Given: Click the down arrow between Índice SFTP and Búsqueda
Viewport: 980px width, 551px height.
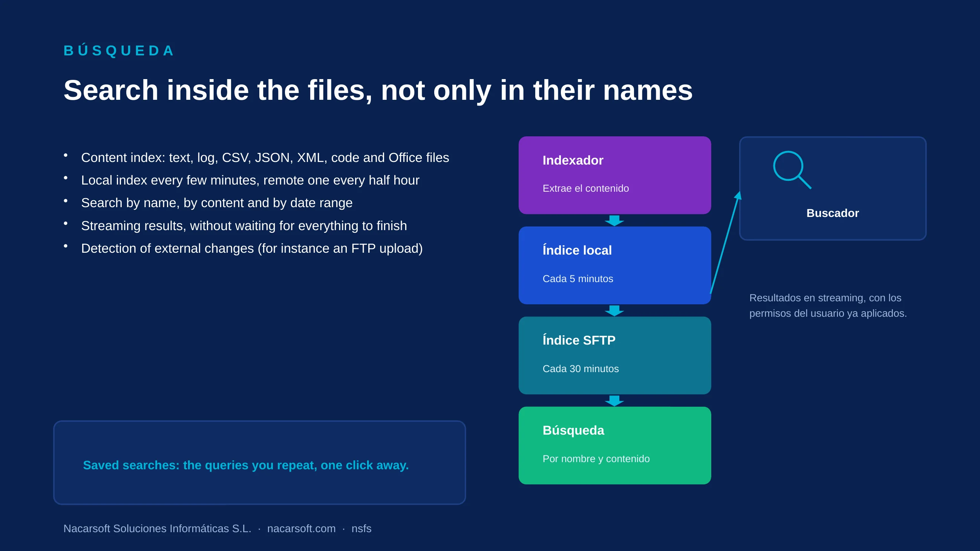Looking at the screenshot, I should pyautogui.click(x=614, y=401).
